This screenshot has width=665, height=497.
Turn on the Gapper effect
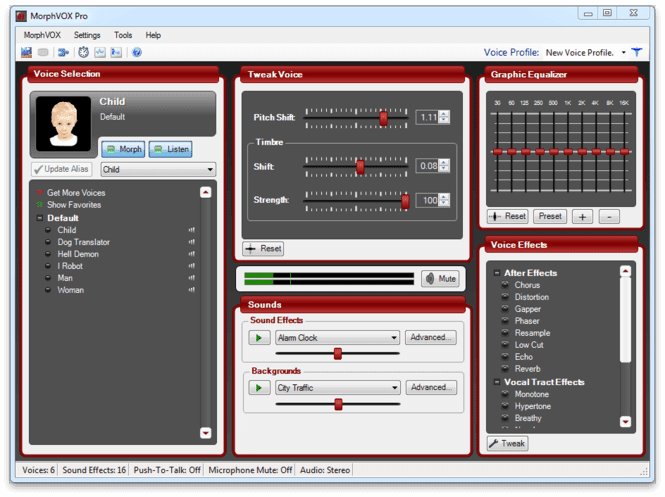point(505,309)
